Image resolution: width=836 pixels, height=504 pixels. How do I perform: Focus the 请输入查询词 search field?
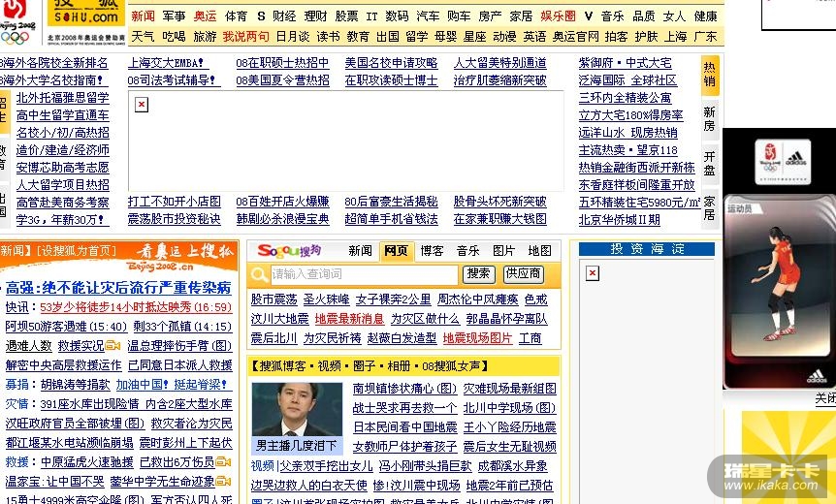tap(364, 274)
